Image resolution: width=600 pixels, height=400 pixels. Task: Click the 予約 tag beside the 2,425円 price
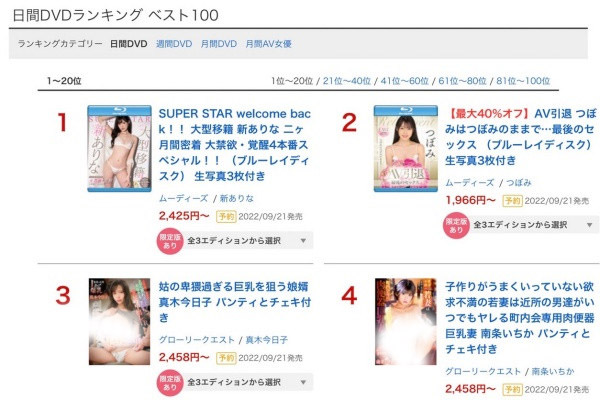pyautogui.click(x=226, y=217)
